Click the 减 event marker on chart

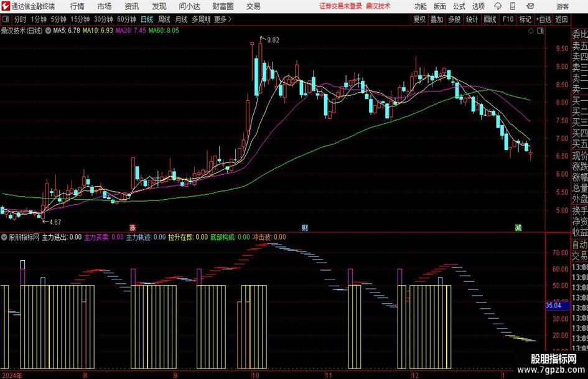point(518,227)
